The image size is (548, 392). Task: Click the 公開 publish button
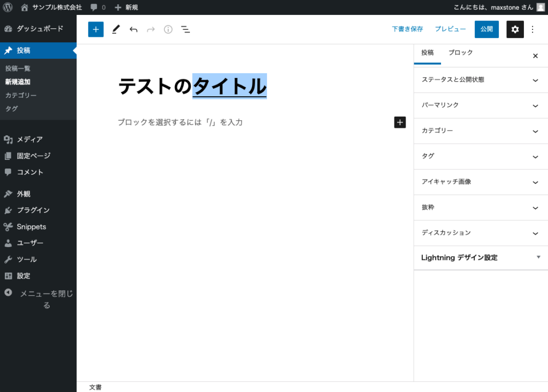(x=486, y=29)
